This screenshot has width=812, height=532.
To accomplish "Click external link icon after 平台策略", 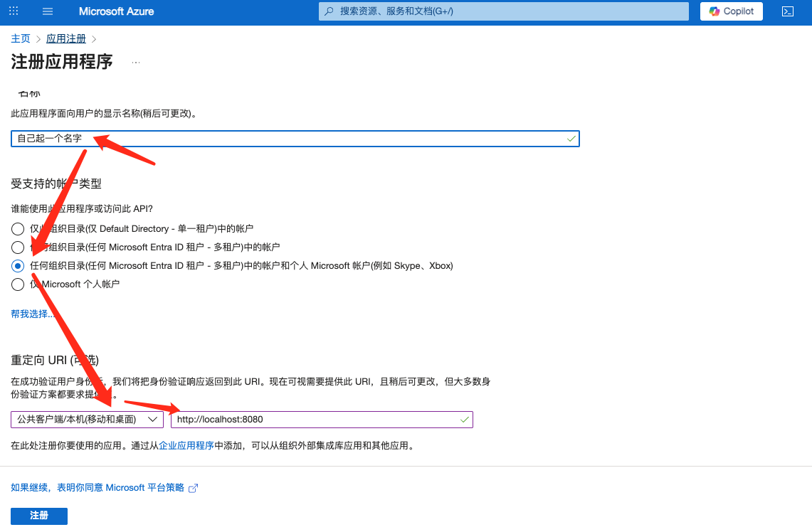I will tap(193, 488).
